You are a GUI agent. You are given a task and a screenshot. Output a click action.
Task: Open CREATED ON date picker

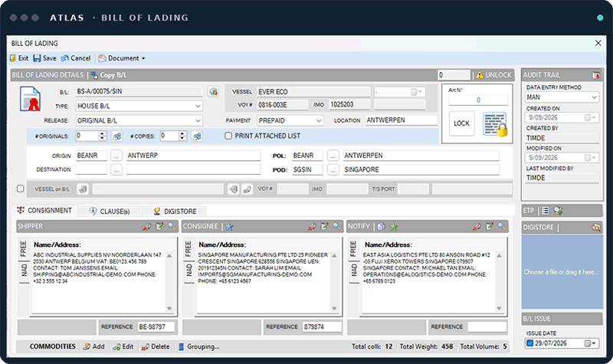[x=590, y=118]
